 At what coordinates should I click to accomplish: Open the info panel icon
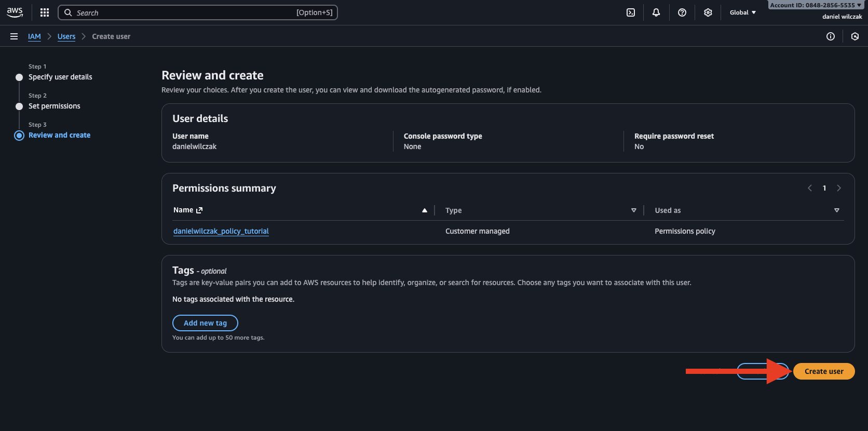coord(831,36)
